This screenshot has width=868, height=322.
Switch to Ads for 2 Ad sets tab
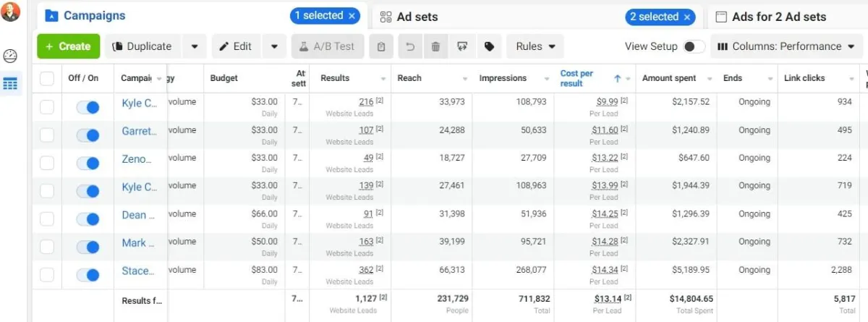coord(780,17)
